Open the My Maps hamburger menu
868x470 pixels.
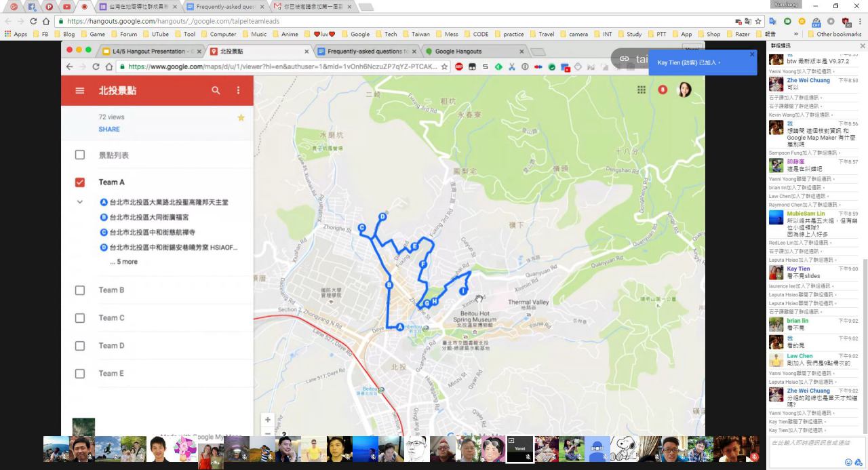point(80,90)
